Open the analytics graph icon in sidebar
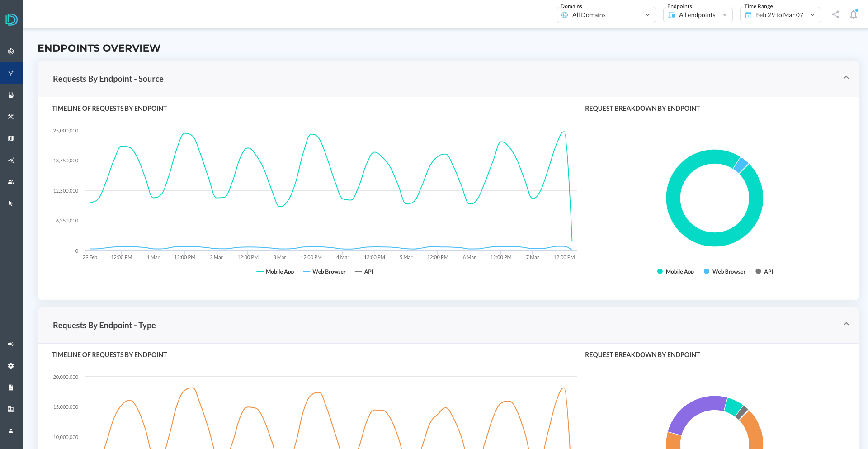The image size is (868, 449). coord(10,160)
